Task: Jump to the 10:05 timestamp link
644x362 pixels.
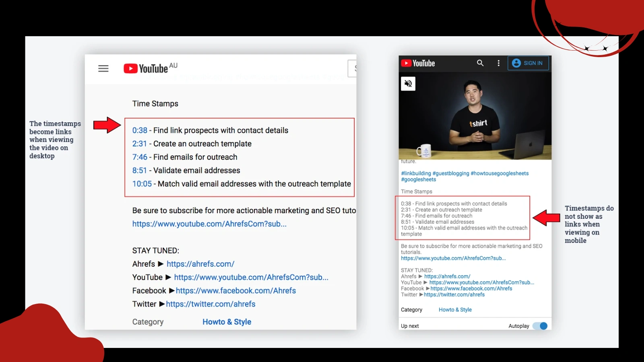Action: [x=142, y=184]
